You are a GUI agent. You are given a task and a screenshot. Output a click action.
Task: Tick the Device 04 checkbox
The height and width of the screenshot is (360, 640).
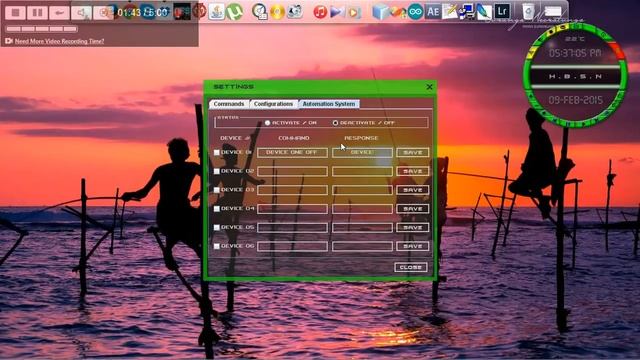click(217, 209)
